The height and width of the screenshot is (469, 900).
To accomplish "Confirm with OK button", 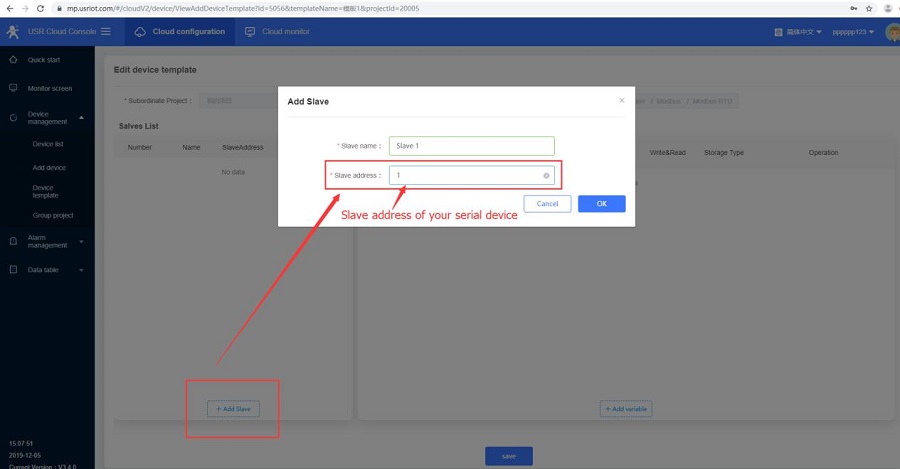I will [x=602, y=204].
